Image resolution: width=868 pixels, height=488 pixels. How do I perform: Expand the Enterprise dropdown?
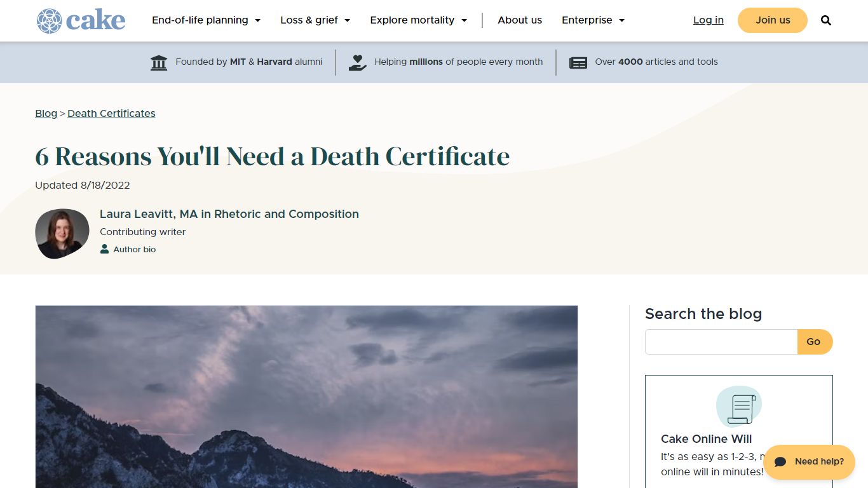pyautogui.click(x=593, y=20)
